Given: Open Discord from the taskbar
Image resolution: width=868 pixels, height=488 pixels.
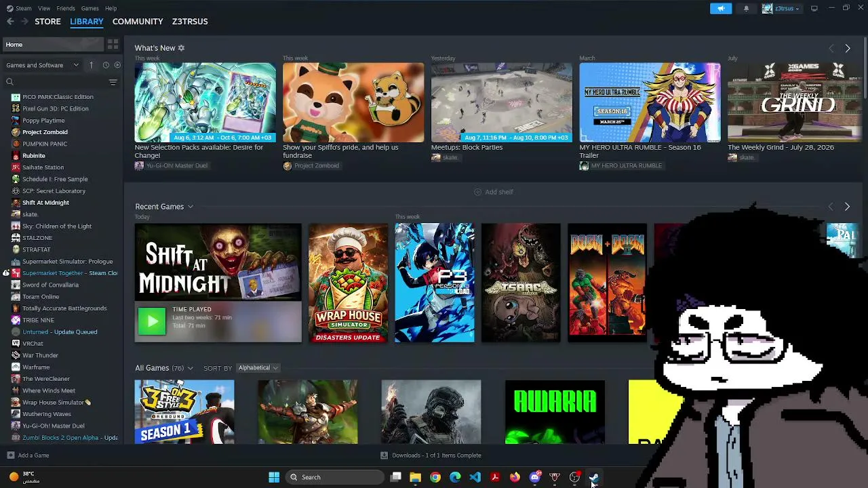Looking at the screenshot, I should 535,477.
